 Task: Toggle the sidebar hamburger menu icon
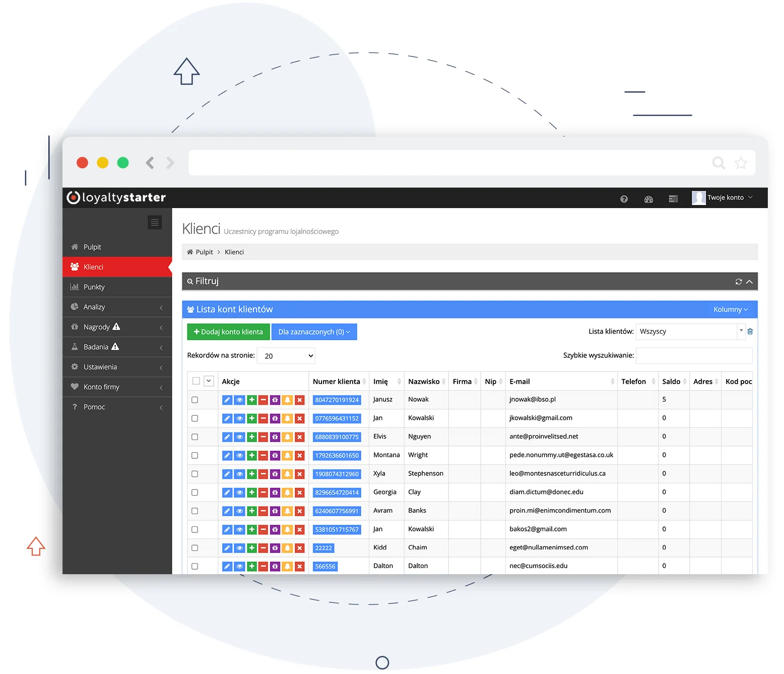155,222
